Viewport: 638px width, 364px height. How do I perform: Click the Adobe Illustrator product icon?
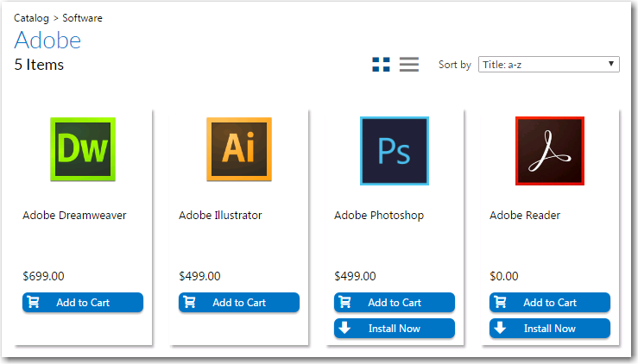click(x=239, y=149)
